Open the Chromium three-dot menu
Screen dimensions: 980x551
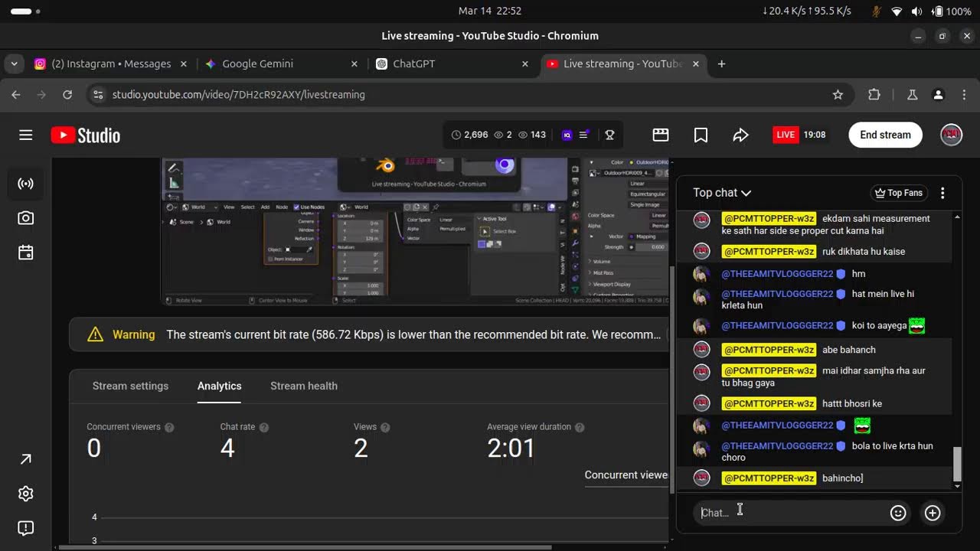(x=964, y=95)
